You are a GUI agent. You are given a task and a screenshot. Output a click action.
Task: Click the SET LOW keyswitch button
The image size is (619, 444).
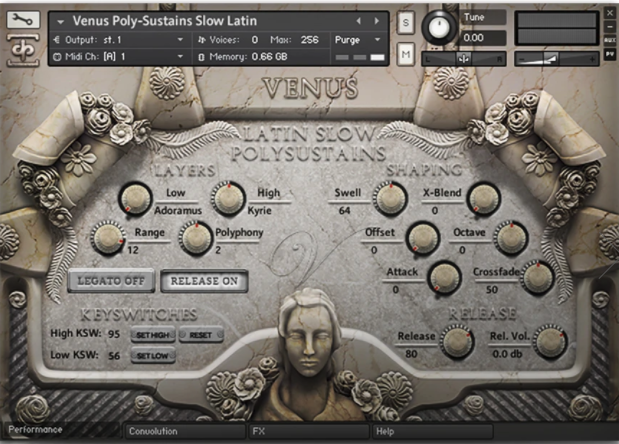click(x=153, y=356)
